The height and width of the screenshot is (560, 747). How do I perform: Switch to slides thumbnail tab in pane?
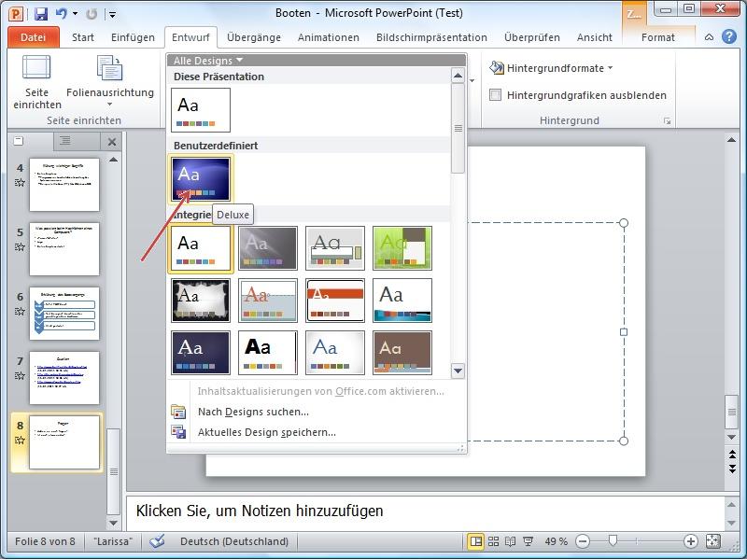pos(19,141)
